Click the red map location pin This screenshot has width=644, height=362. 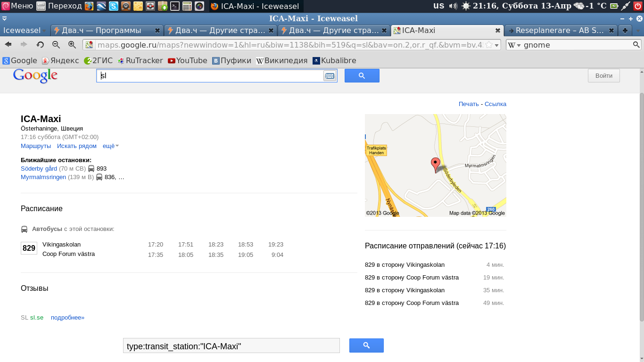click(x=436, y=165)
